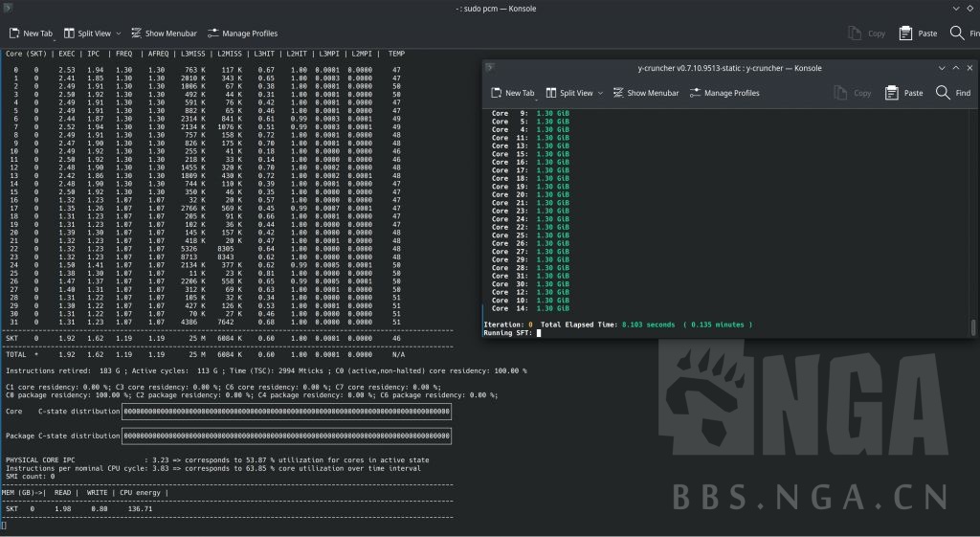Click Find magnifier in y-cruncher window
The width and height of the screenshot is (980, 537).
tap(943, 93)
